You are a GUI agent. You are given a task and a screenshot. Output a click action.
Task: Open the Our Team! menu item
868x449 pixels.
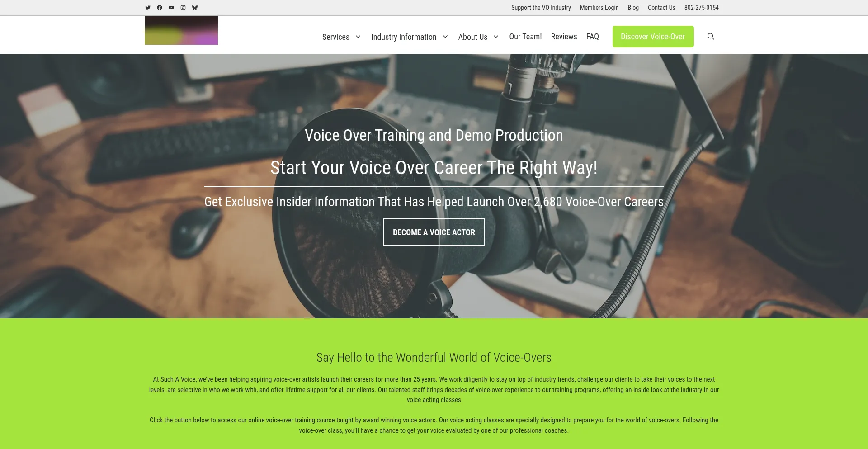tap(525, 37)
